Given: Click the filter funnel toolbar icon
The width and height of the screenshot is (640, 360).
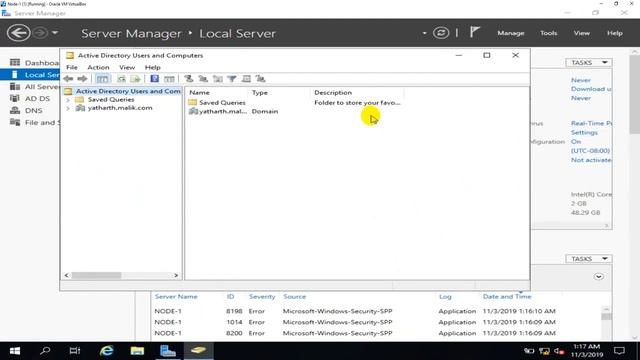Looking at the screenshot, I should [232, 79].
